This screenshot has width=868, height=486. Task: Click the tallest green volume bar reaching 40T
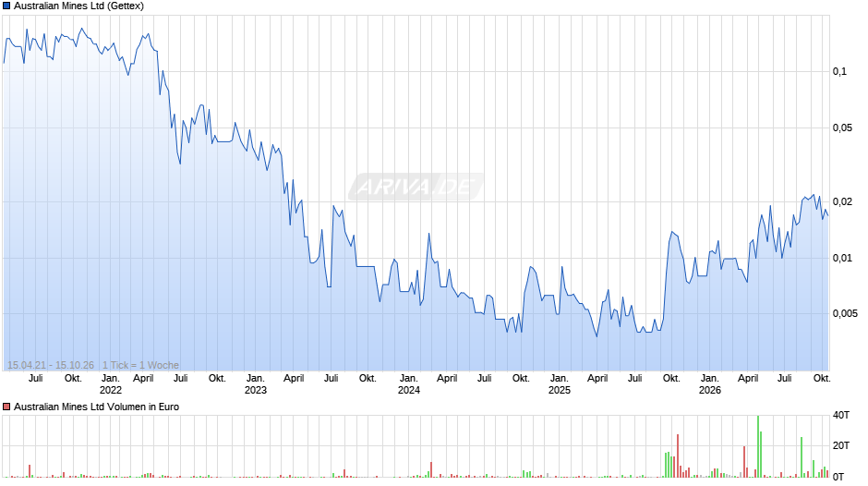tap(758, 446)
